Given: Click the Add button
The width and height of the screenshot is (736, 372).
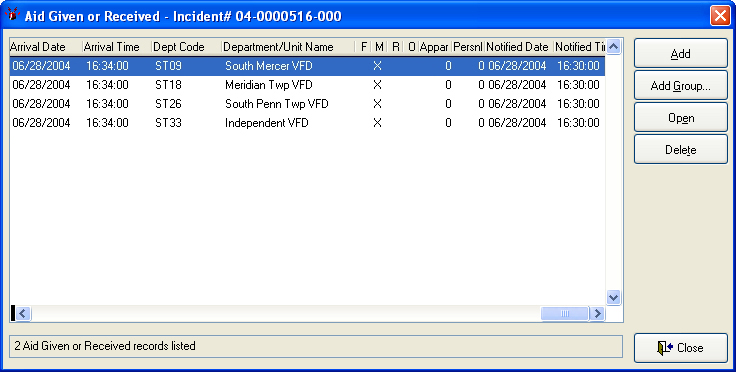Looking at the screenshot, I should click(x=681, y=53).
